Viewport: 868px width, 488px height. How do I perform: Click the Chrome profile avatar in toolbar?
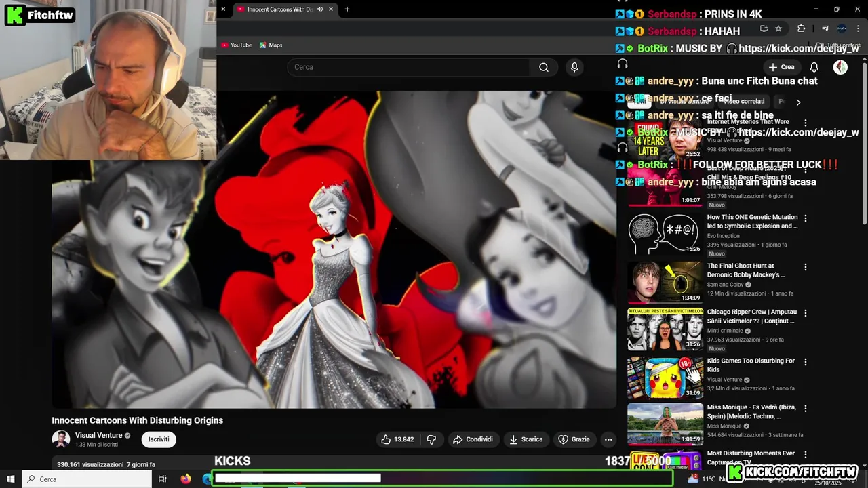point(842,28)
